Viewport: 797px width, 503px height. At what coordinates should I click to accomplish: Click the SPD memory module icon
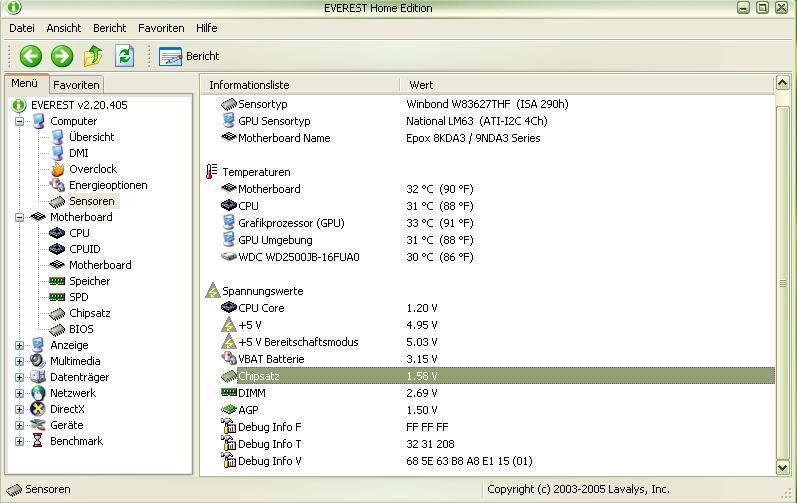[57, 297]
